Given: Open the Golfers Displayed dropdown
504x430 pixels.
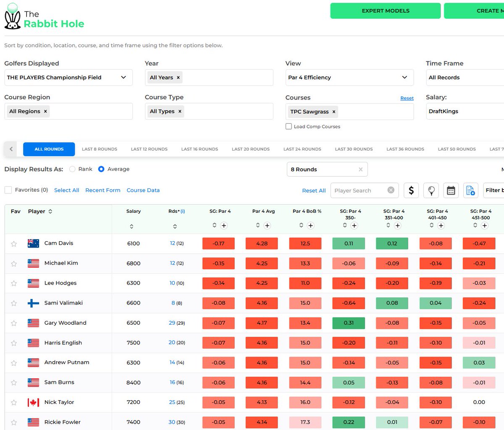Looking at the screenshot, I should click(68, 78).
